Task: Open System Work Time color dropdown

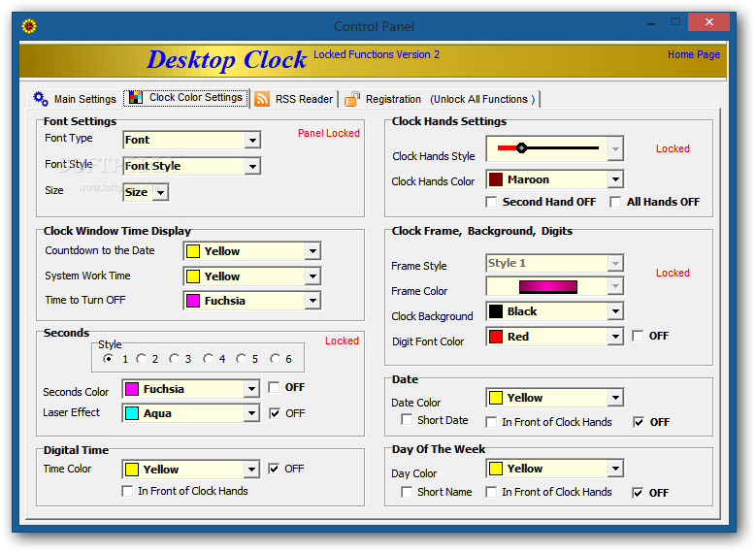Action: tap(312, 276)
